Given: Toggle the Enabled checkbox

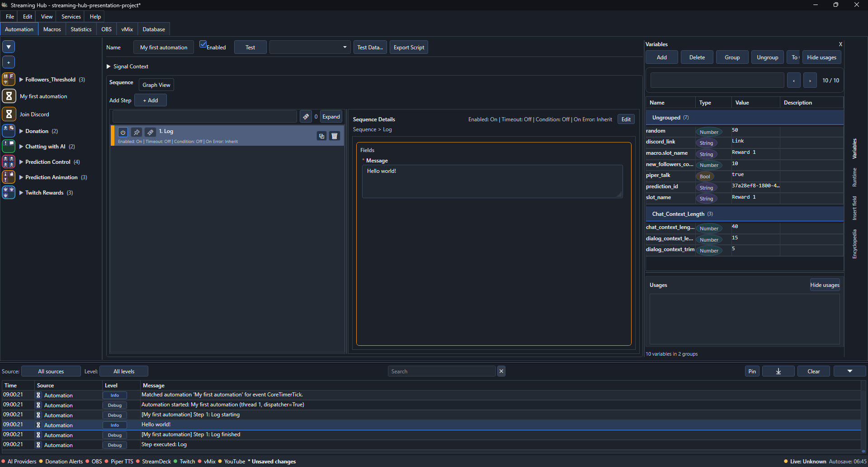Looking at the screenshot, I should 203,44.
